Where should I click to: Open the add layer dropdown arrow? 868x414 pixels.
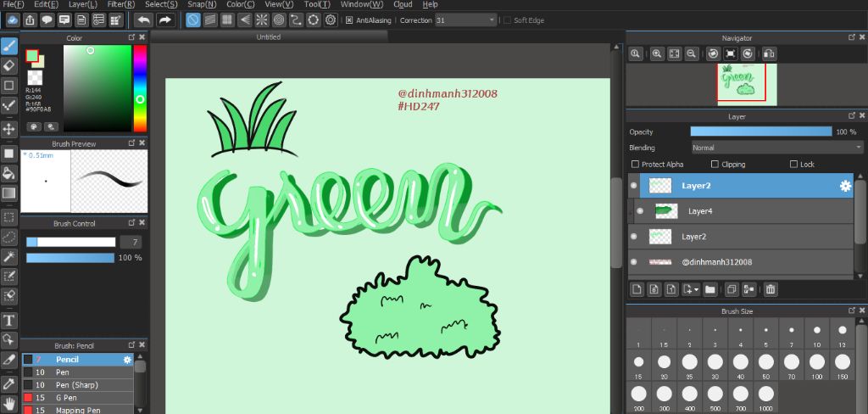coord(696,289)
